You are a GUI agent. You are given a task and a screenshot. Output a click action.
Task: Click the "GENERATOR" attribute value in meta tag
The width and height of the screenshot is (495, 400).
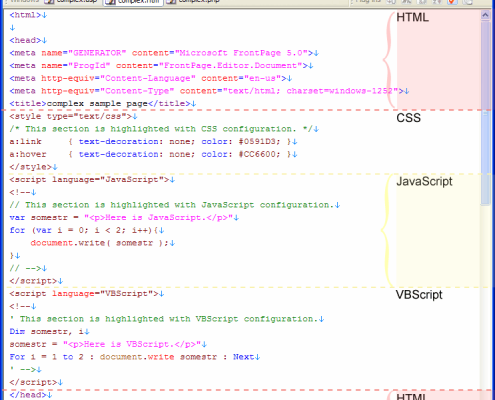[x=97, y=53]
